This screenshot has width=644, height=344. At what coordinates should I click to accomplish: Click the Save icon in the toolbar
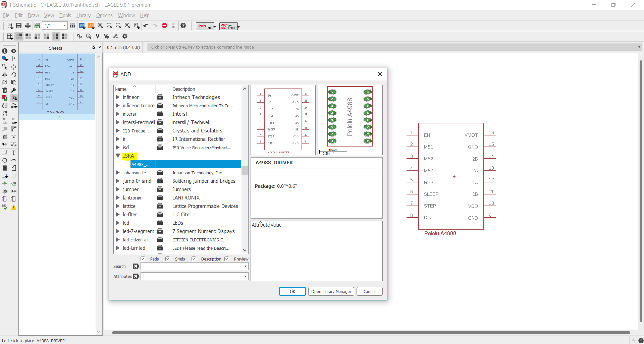coord(19,25)
